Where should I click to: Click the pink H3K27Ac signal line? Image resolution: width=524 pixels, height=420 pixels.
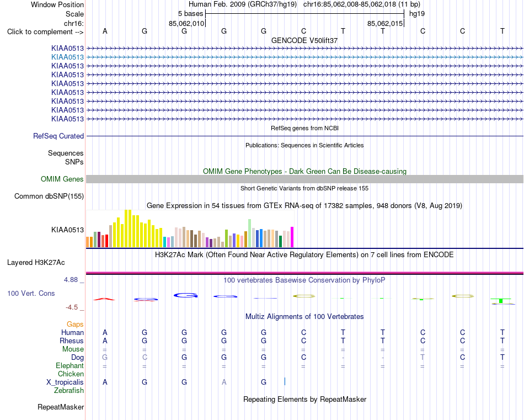click(x=304, y=273)
